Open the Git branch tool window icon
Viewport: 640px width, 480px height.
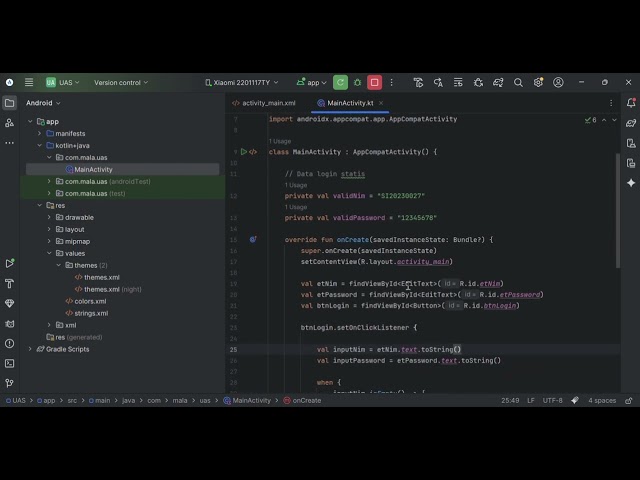tap(9, 383)
